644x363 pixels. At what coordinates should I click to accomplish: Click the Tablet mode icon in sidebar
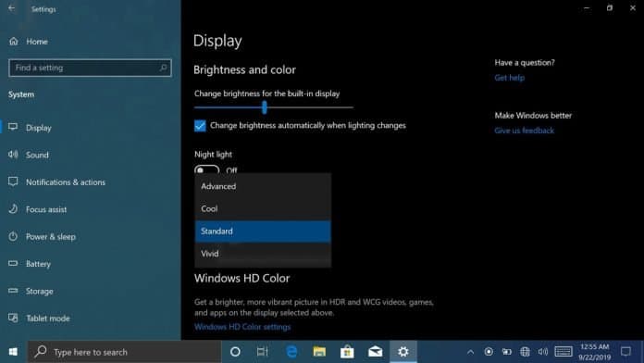click(13, 318)
